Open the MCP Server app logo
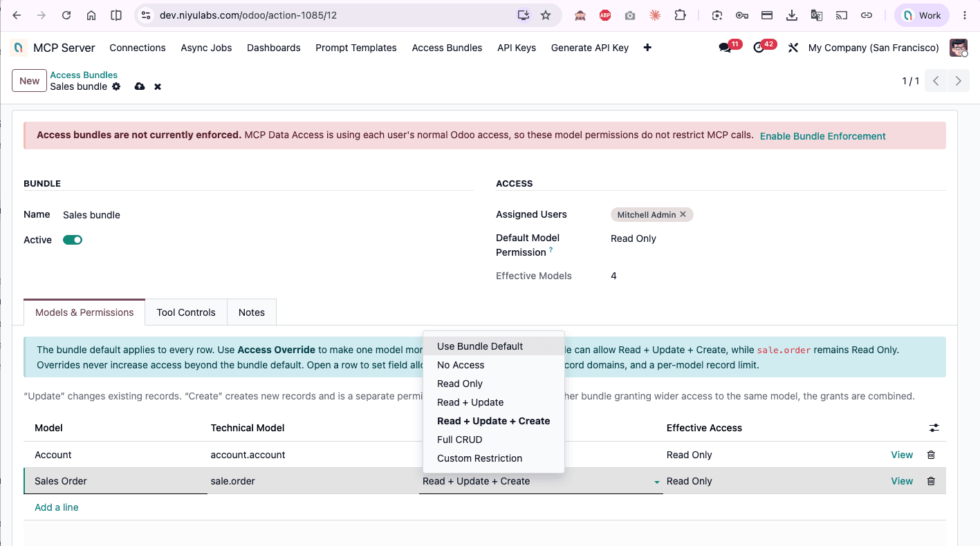 (x=19, y=48)
